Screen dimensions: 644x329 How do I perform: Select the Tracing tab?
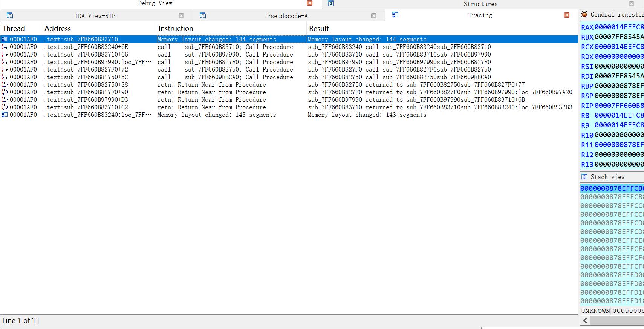pyautogui.click(x=480, y=15)
